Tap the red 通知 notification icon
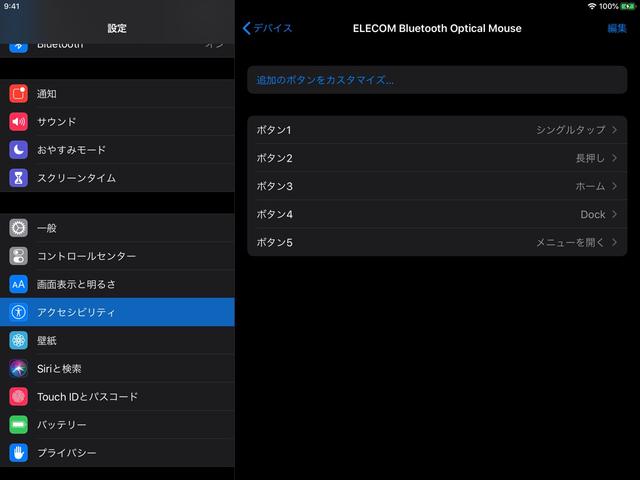 click(x=18, y=93)
